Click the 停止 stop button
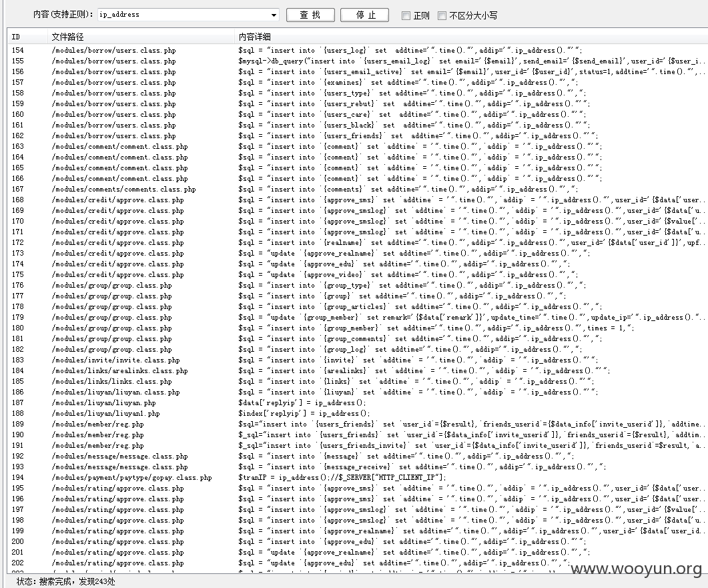The width and height of the screenshot is (708, 588). tap(365, 15)
